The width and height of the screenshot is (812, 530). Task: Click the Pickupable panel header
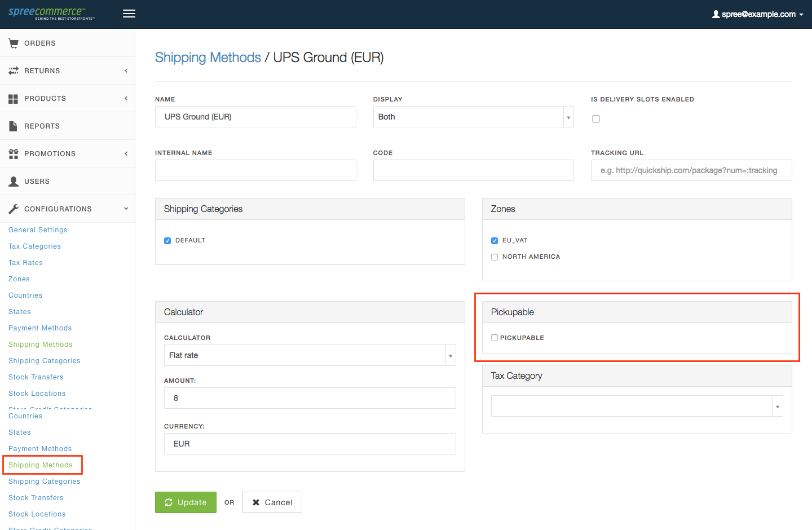637,312
